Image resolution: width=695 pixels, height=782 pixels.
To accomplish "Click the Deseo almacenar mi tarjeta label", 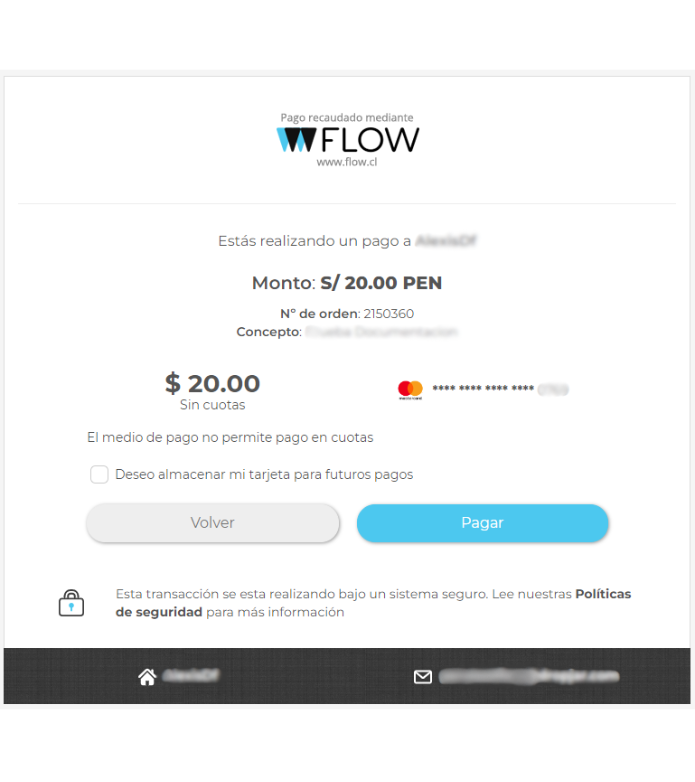I will pyautogui.click(x=264, y=474).
